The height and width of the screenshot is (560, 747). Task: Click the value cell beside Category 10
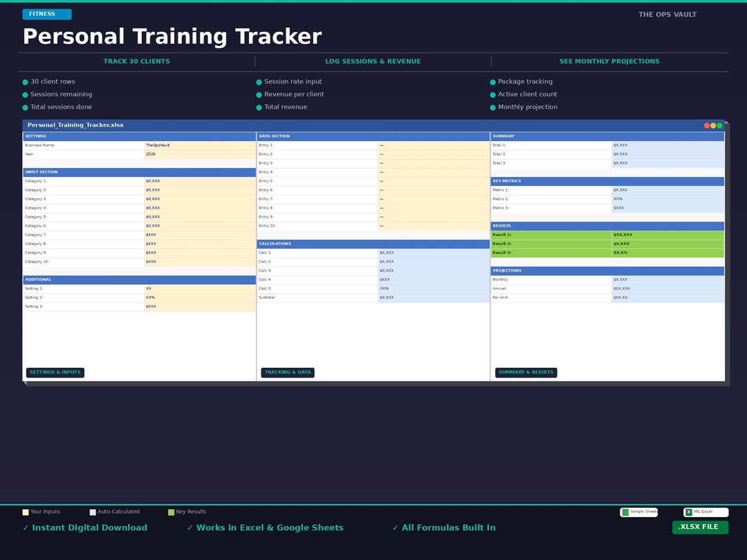click(200, 262)
